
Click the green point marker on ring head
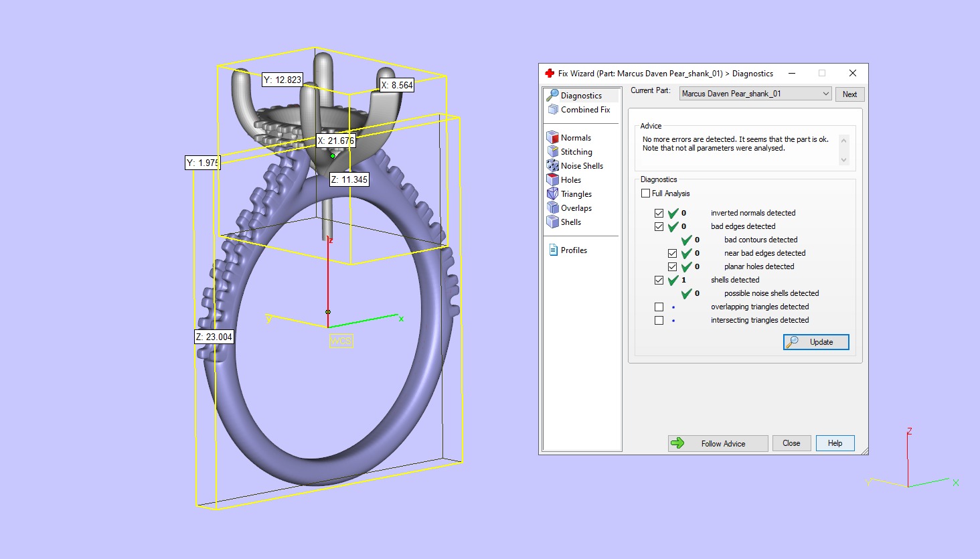pos(333,156)
